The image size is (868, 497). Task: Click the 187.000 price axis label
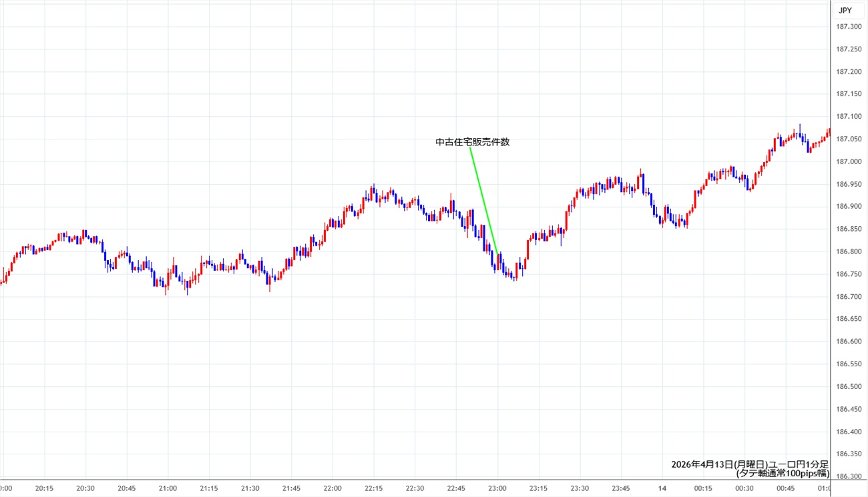(848, 161)
